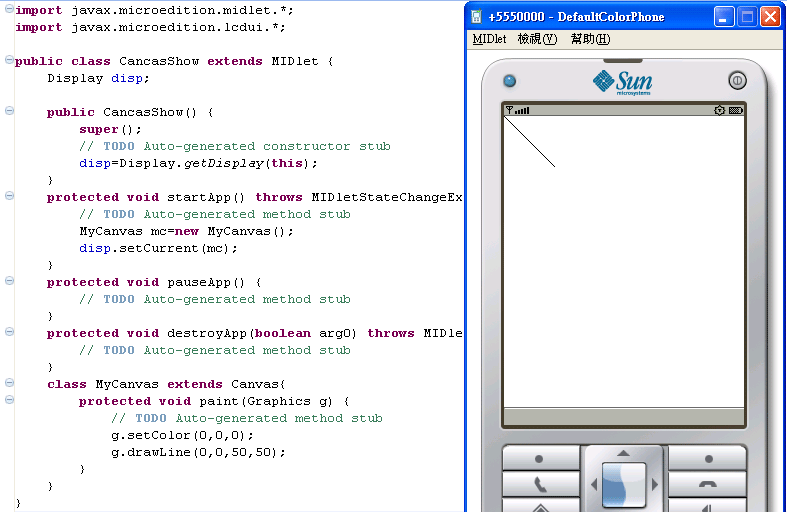Open the 幫助(H) menu in emulator
787x512 pixels.
coord(590,39)
